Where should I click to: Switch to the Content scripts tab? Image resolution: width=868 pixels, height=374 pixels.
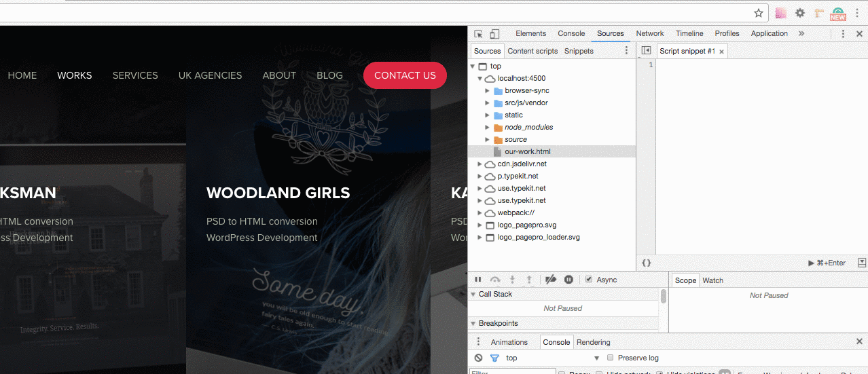click(532, 51)
